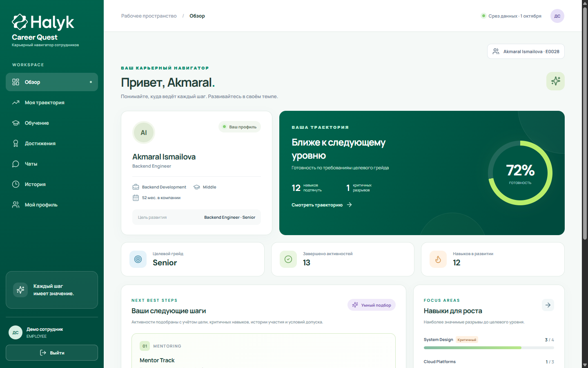Click the 72% readiness progress ring
The height and width of the screenshot is (368, 588).
[520, 173]
